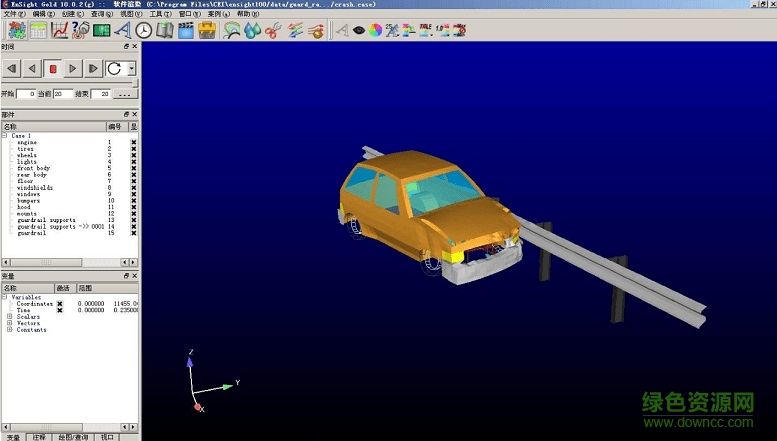Click the yellow toolbox icon

[x=208, y=30]
